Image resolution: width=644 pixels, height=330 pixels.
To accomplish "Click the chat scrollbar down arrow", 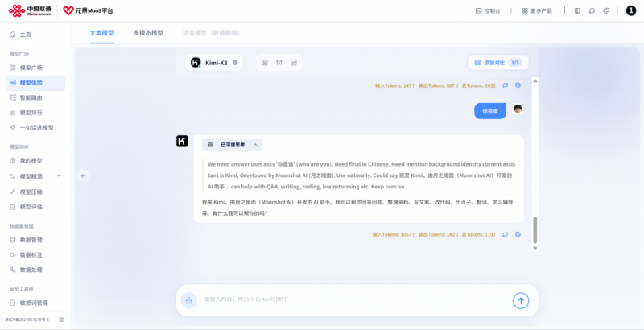I will [x=535, y=249].
